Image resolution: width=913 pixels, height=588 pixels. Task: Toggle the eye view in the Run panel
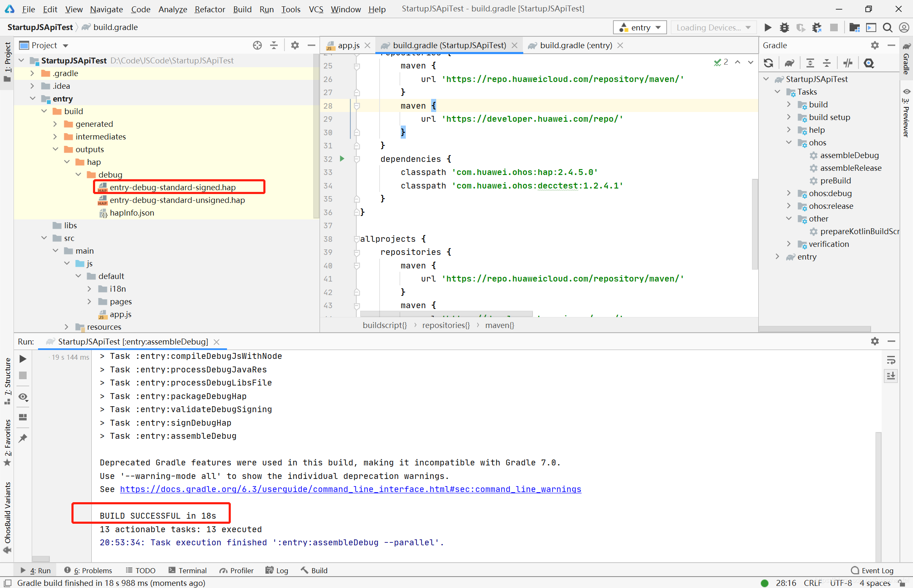tap(23, 397)
